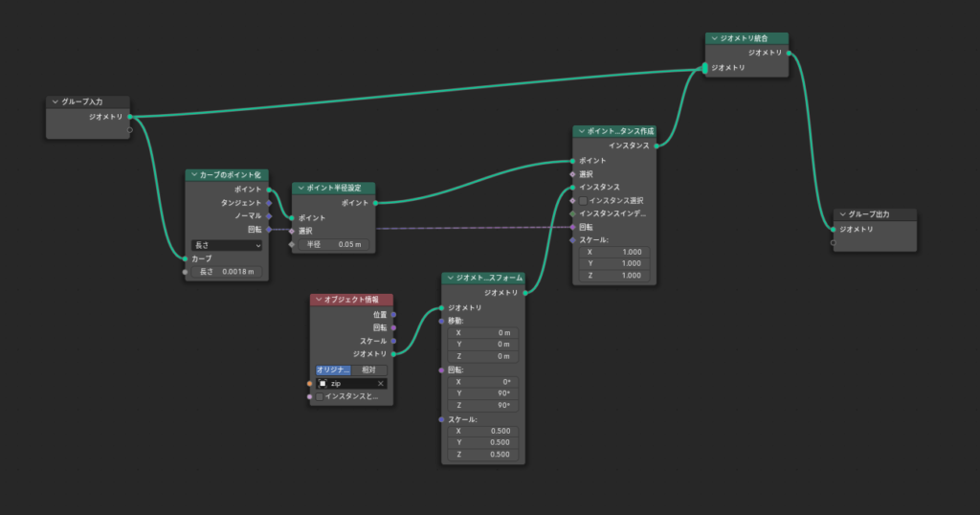Click 選択 input socket on ポイント...タンス作成 node
The image size is (980, 515).
click(x=572, y=174)
